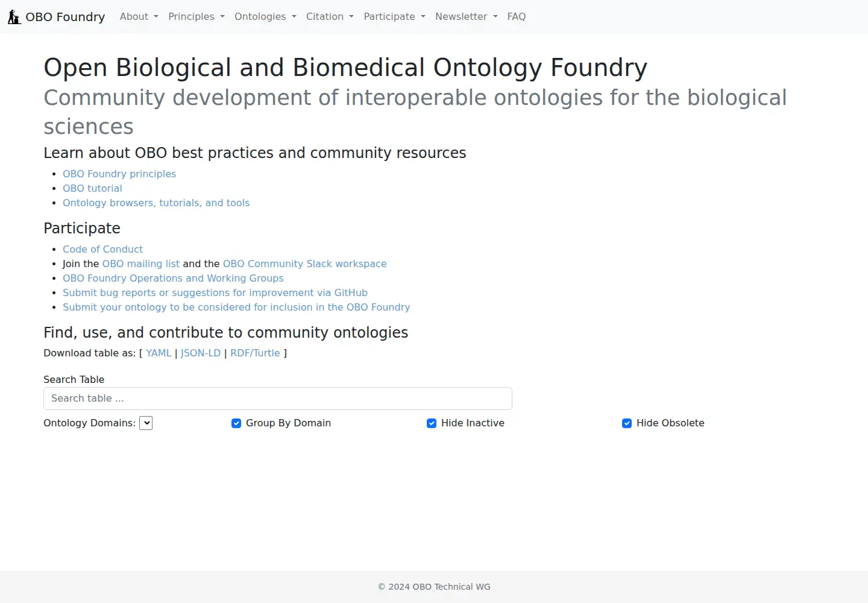
Task: Open the OBO Foundry principles link
Action: pos(119,174)
